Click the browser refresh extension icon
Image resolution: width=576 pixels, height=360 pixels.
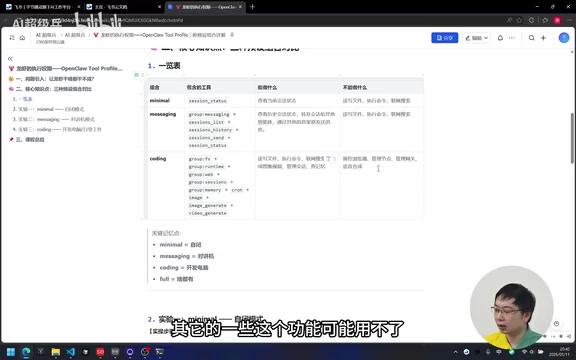[531, 20]
